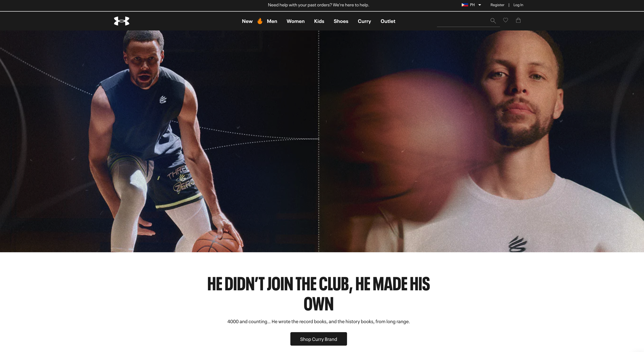
Task: Open the wishlist heart icon
Action: [505, 20]
